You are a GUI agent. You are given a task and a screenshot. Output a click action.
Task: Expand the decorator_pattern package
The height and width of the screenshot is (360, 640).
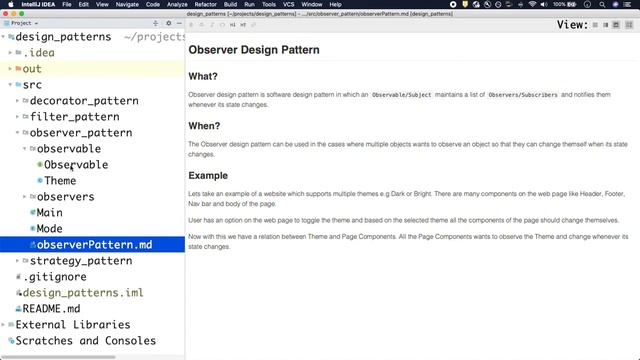pos(17,100)
